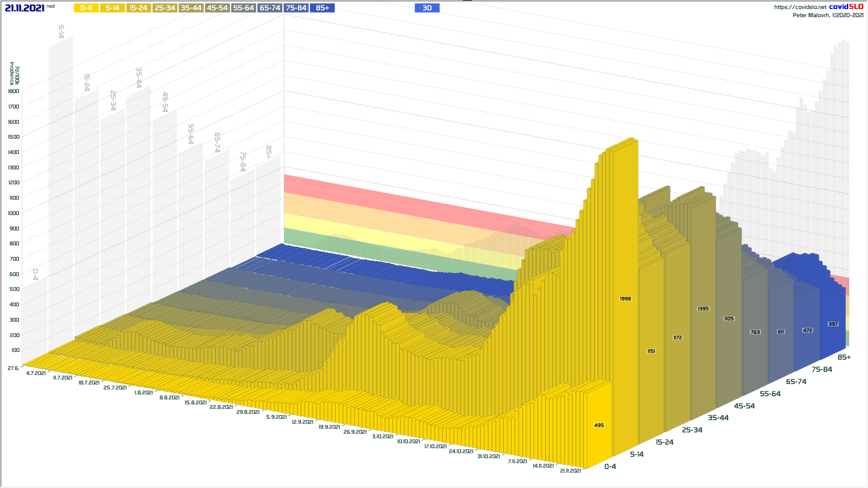Click the 65-74 legend button
Viewport: 868px width, 488px height.
tap(270, 8)
